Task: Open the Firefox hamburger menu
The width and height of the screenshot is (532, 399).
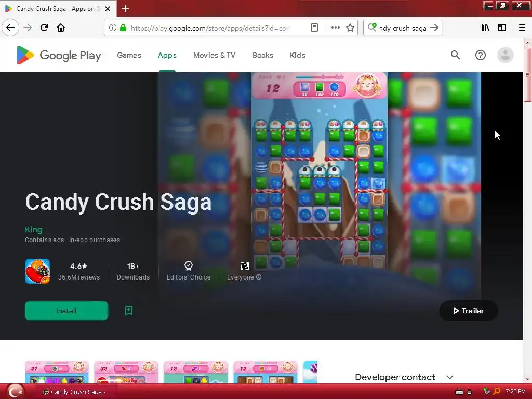Action: (522, 28)
